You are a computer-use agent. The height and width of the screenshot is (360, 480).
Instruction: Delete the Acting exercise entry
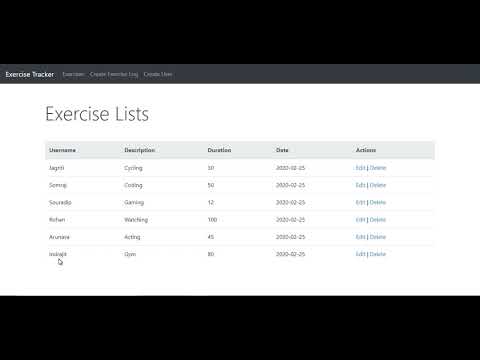[x=378, y=237]
